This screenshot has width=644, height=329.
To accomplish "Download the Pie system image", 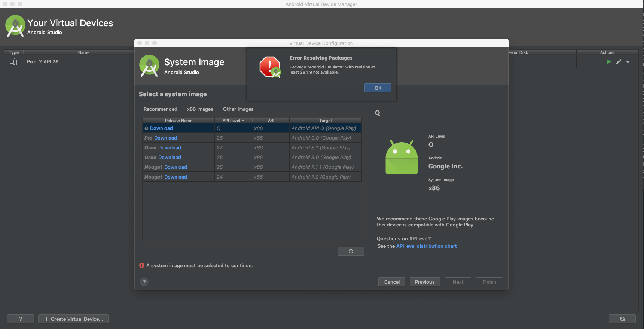I will point(165,138).
